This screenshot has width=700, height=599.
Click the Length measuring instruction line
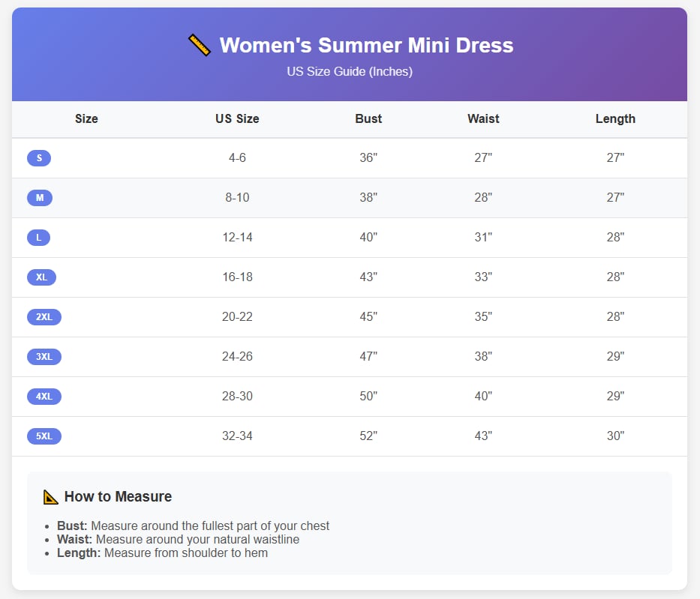[162, 553]
